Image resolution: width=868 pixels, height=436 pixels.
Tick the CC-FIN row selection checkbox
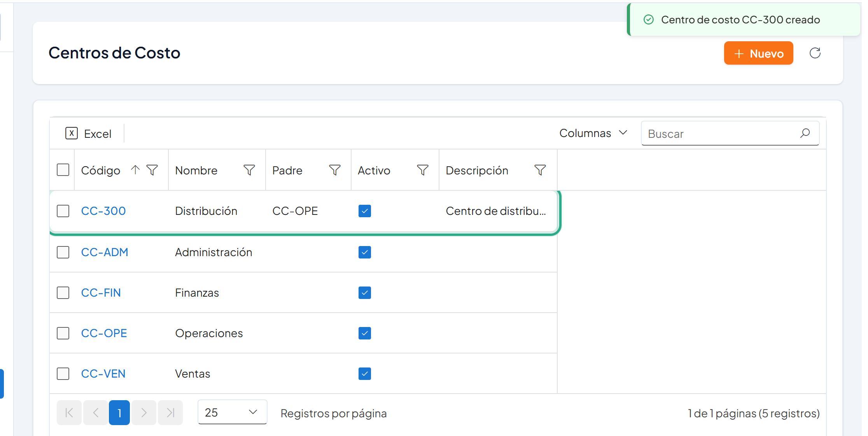[x=63, y=293]
